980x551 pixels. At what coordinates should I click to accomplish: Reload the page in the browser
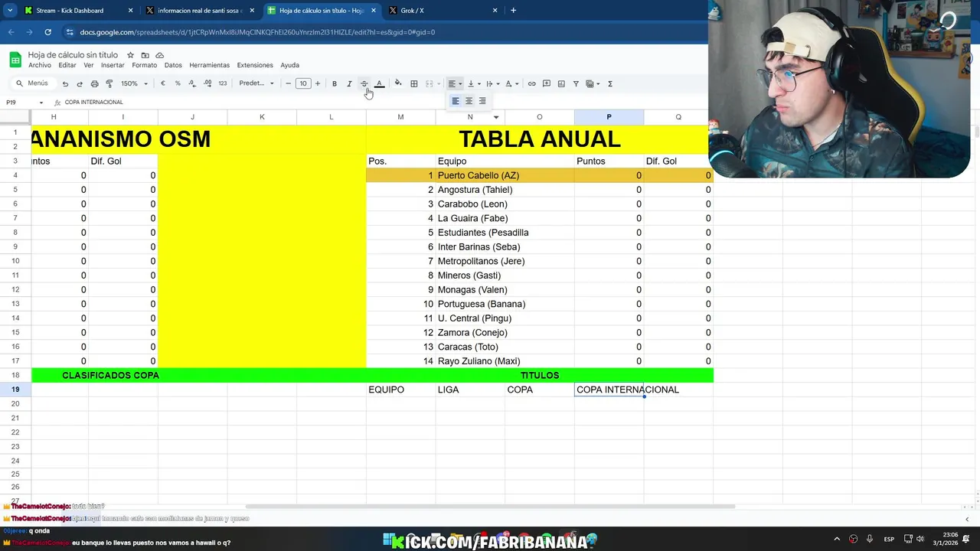pos(47,32)
